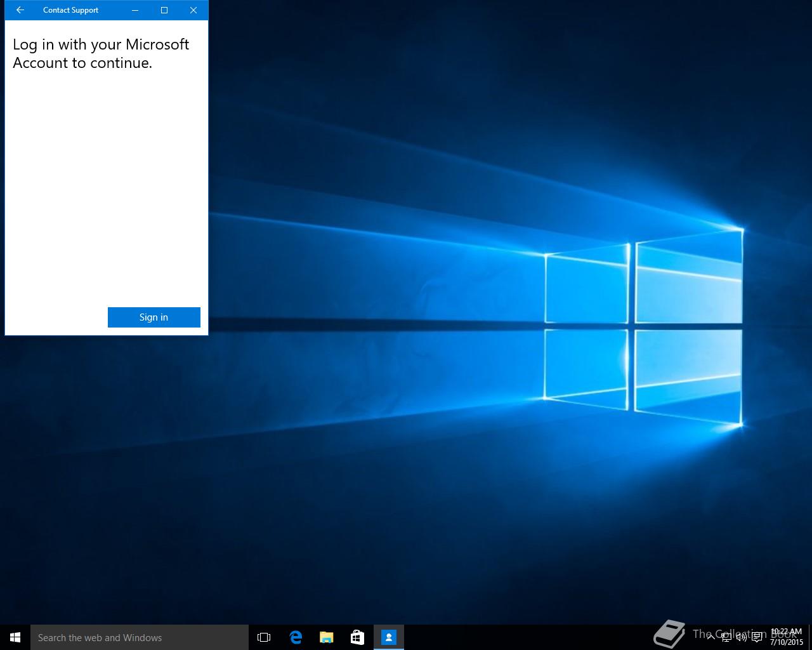Focus the Search the web and Windows box

[x=140, y=637]
